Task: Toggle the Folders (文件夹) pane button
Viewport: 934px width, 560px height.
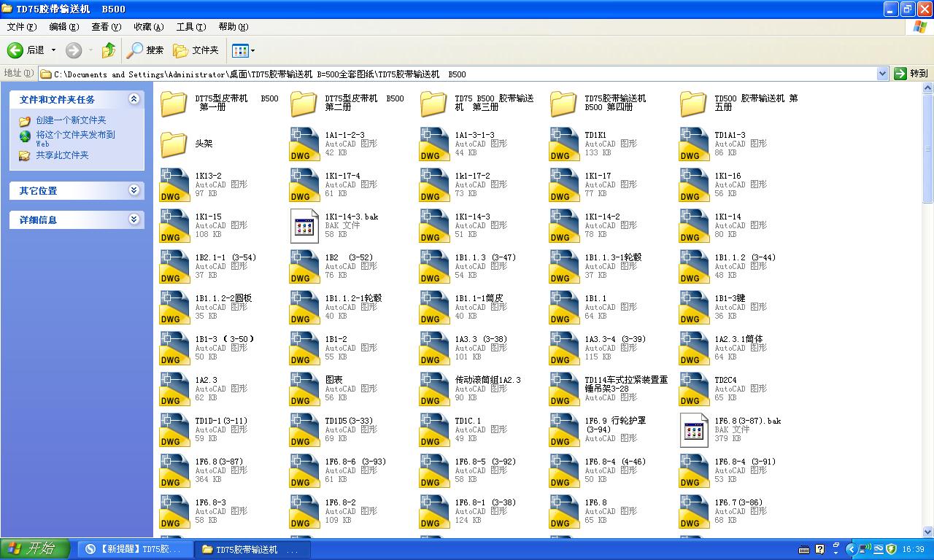Action: click(x=196, y=50)
